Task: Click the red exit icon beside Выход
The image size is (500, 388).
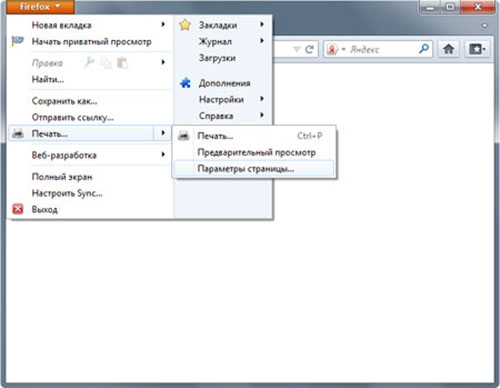Action: point(18,209)
